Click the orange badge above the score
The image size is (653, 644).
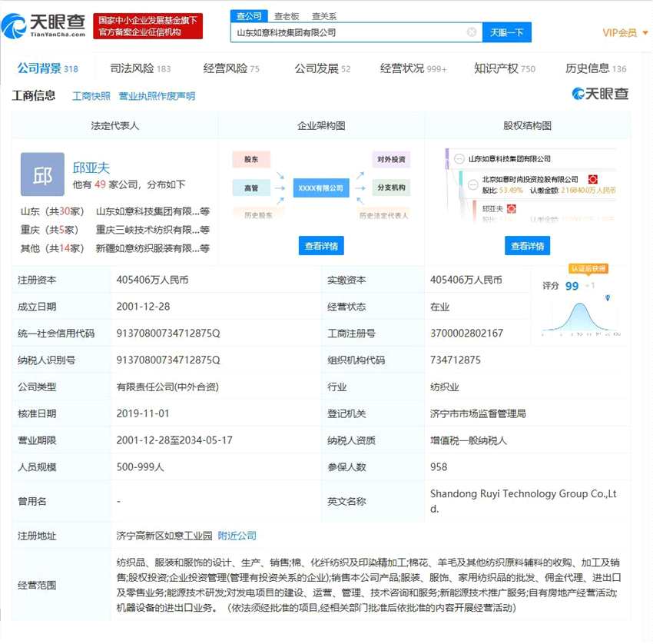(x=588, y=269)
